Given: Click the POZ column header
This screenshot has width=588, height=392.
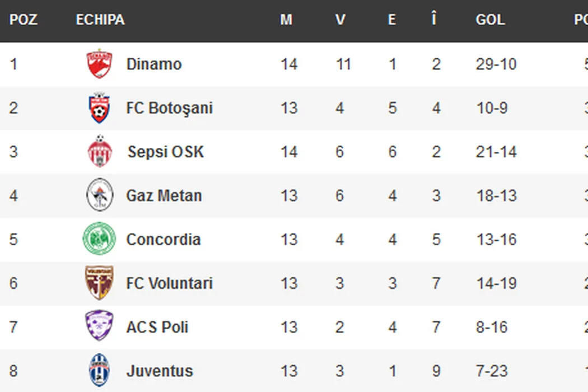Looking at the screenshot, I should pyautogui.click(x=23, y=20).
